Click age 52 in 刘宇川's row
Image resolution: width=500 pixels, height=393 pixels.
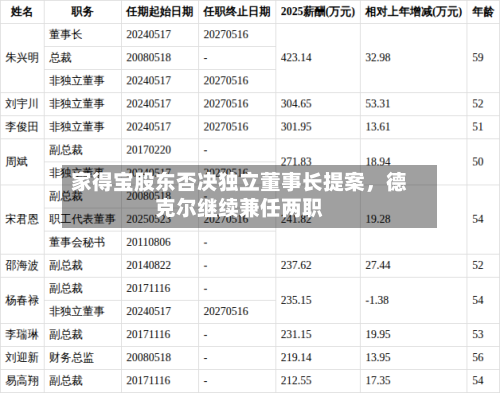pos(478,104)
